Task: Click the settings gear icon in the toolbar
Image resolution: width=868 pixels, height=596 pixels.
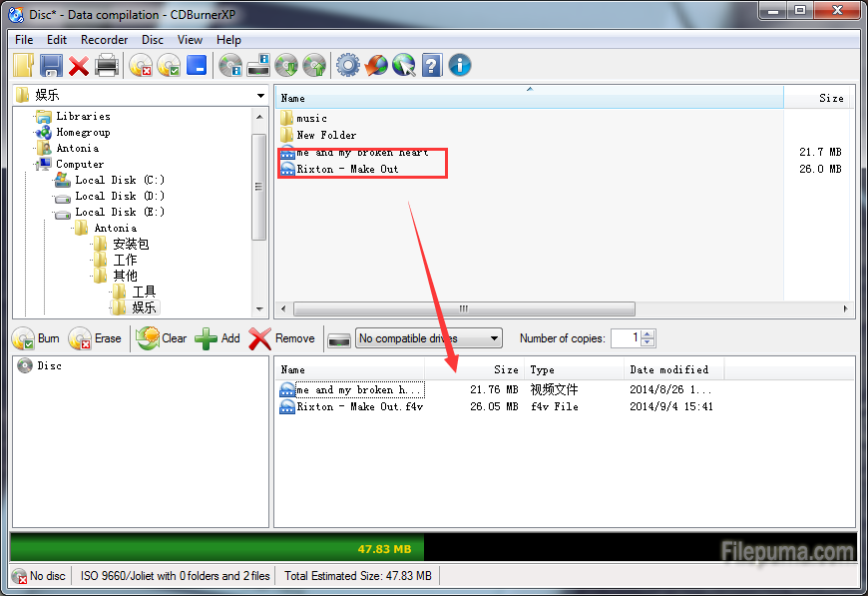Action: point(347,66)
